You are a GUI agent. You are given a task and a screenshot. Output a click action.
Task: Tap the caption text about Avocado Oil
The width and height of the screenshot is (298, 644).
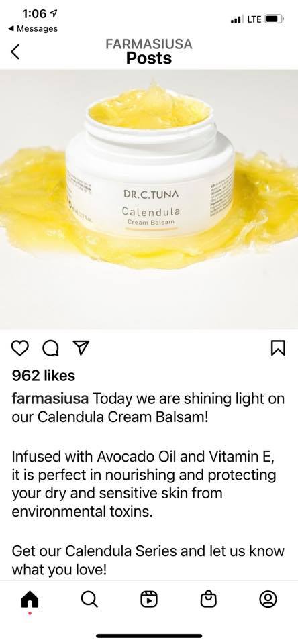pyautogui.click(x=144, y=484)
